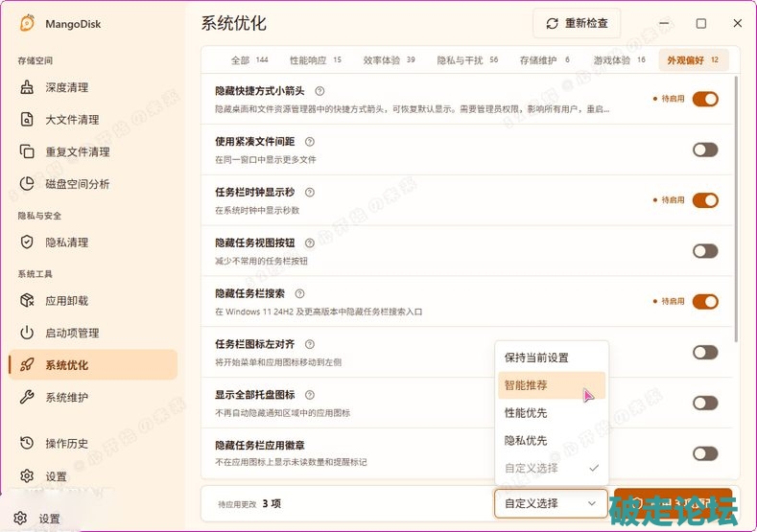The image size is (757, 532).
Task: Click help icon beside 使用紧凑文件间距
Action: pyautogui.click(x=310, y=141)
